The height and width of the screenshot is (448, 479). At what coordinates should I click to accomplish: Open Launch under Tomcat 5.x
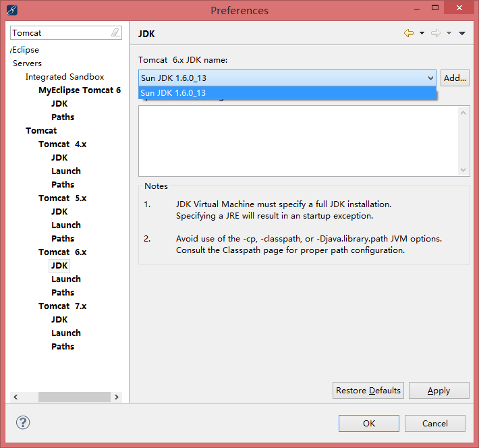pyautogui.click(x=66, y=225)
